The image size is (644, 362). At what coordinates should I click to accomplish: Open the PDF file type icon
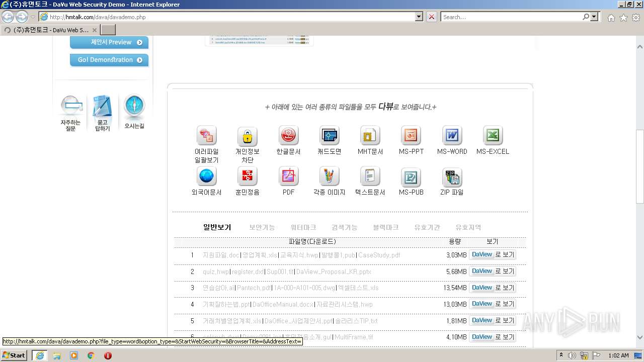pyautogui.click(x=288, y=176)
